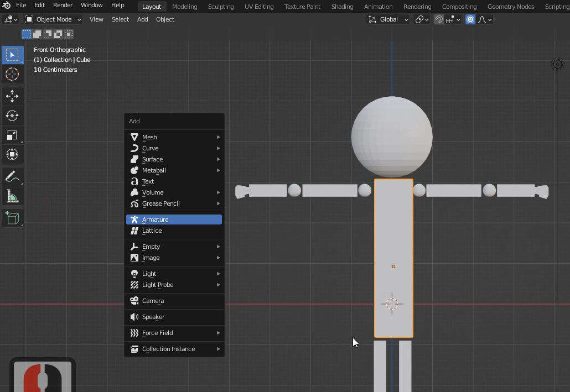Activate the 3D Cursor tool

[12, 74]
